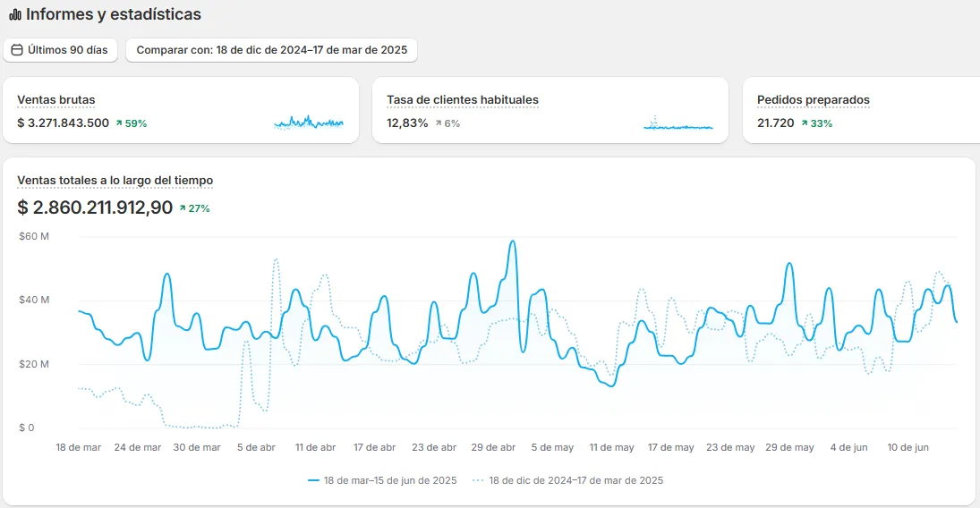Click the grey arrow next to 6%
This screenshot has width=980, height=508.
[x=439, y=123]
